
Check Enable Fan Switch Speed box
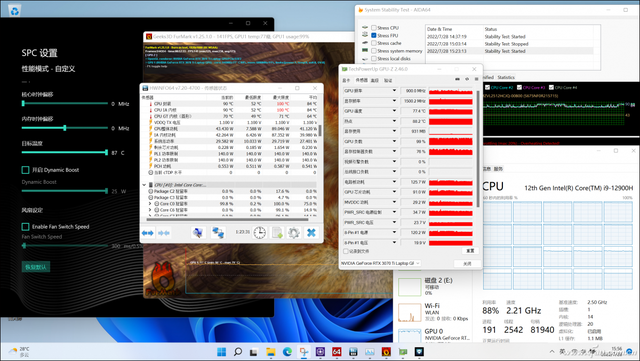point(25,227)
